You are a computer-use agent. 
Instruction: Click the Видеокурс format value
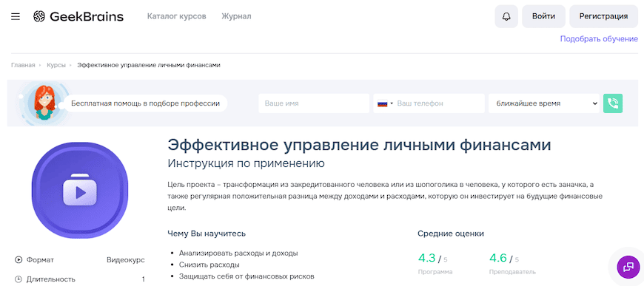click(126, 259)
